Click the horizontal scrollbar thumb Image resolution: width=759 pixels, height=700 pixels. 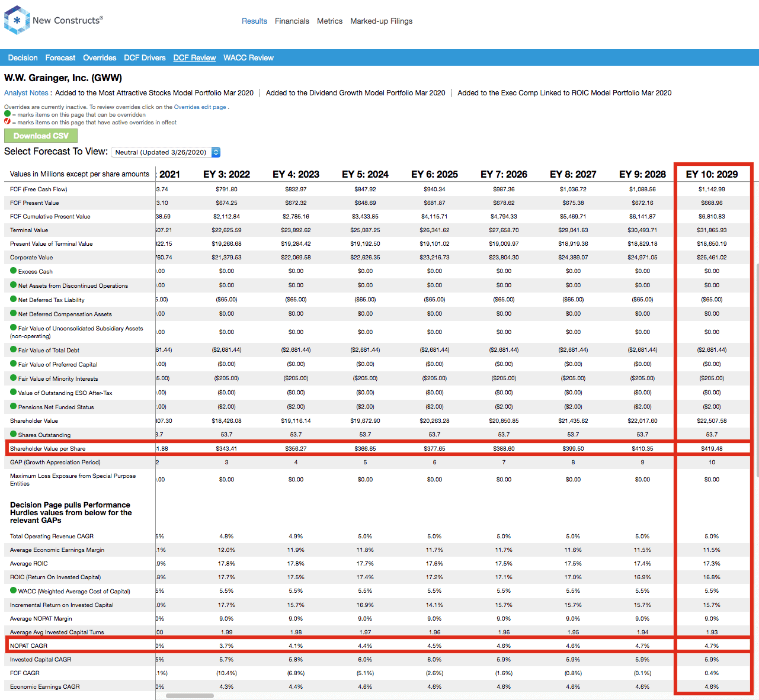[190, 696]
